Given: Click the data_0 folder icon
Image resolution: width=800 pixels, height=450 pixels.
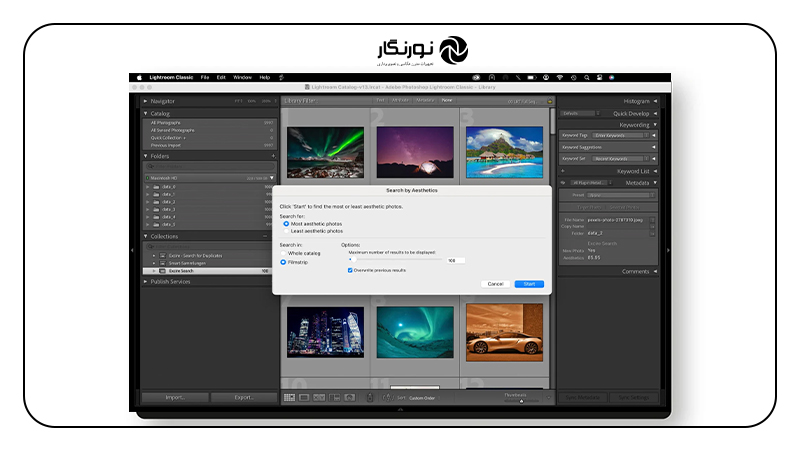Looking at the screenshot, I should click(x=156, y=187).
